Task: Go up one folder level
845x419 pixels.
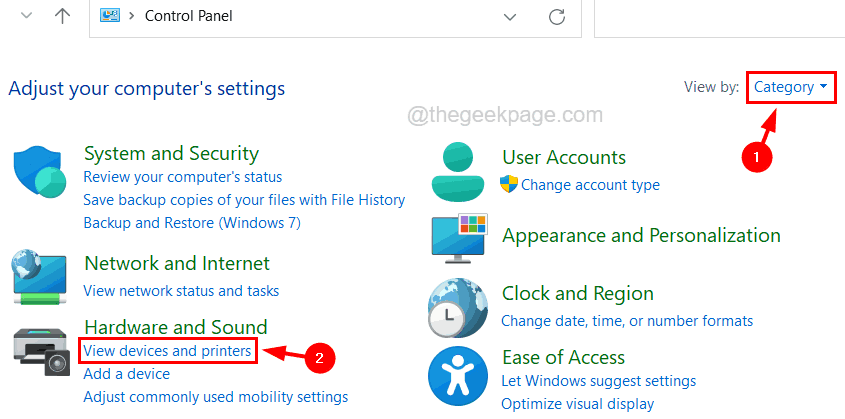Action: click(62, 16)
